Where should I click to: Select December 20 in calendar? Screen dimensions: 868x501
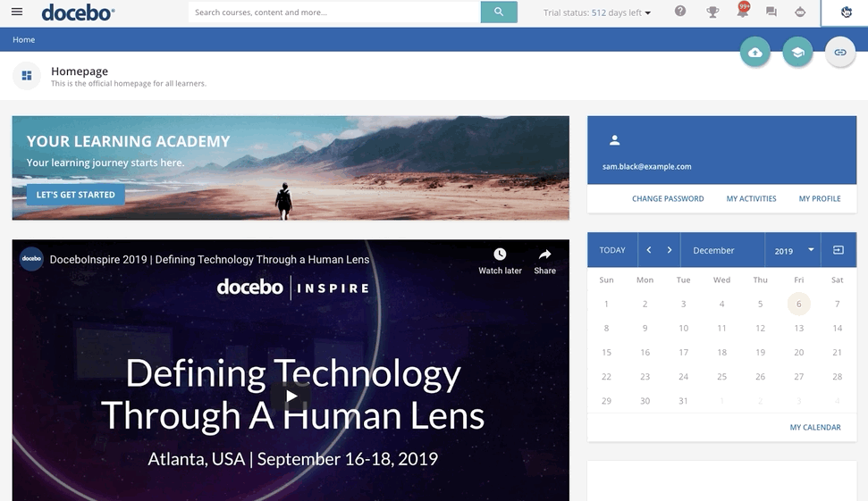pos(799,352)
